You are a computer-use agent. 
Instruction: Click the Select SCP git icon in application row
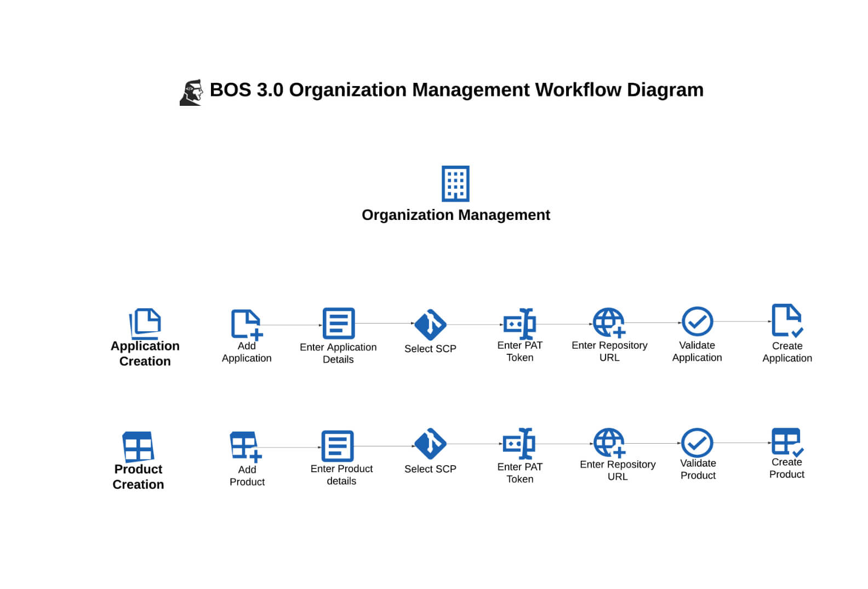430,325
